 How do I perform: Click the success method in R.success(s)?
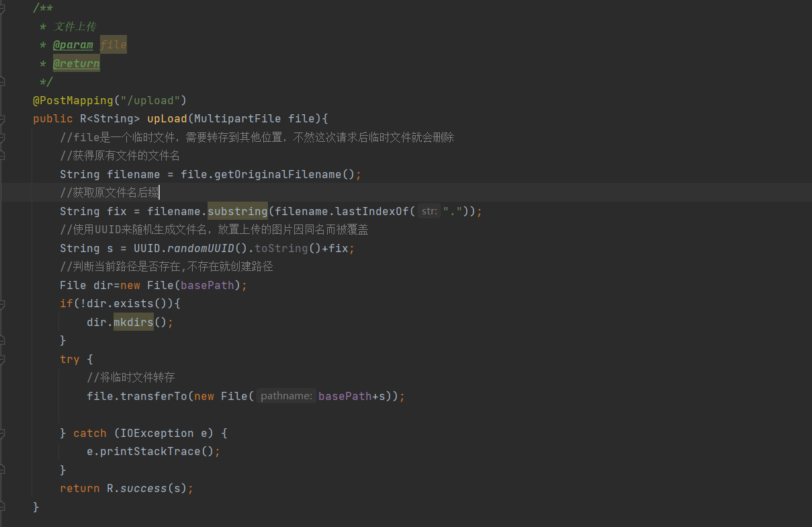[x=144, y=489]
